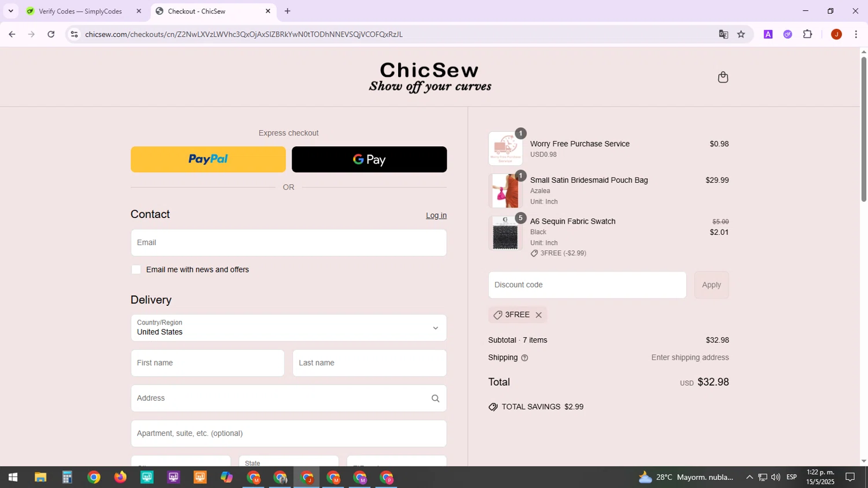Focus the Discount code field
The width and height of the screenshot is (868, 488).
click(587, 285)
